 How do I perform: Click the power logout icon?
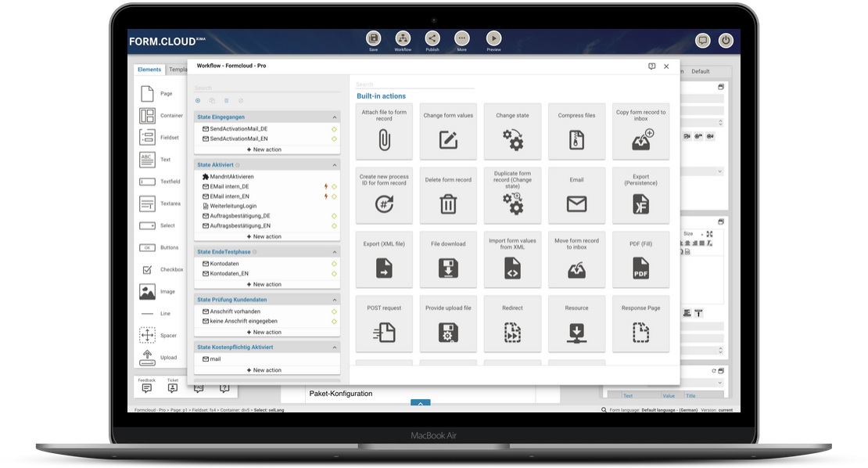(x=726, y=41)
